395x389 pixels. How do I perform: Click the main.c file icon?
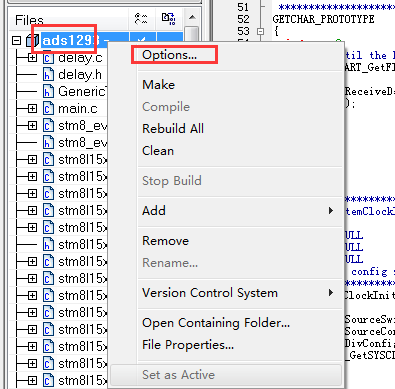pos(48,109)
